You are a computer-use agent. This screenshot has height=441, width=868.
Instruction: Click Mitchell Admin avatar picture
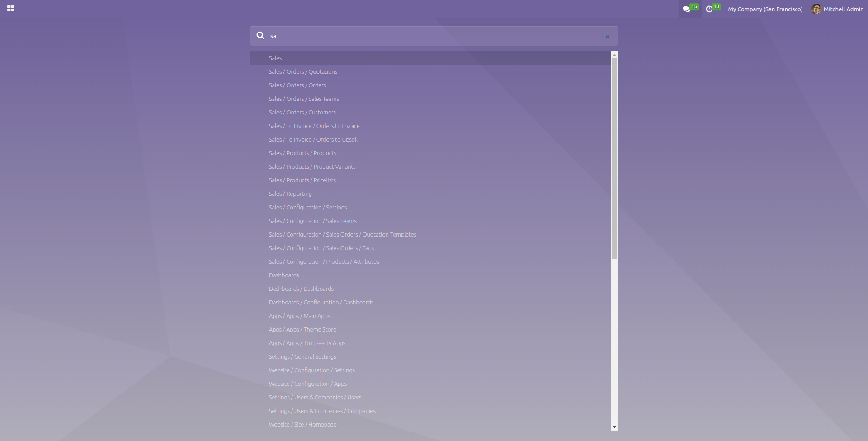pos(816,9)
